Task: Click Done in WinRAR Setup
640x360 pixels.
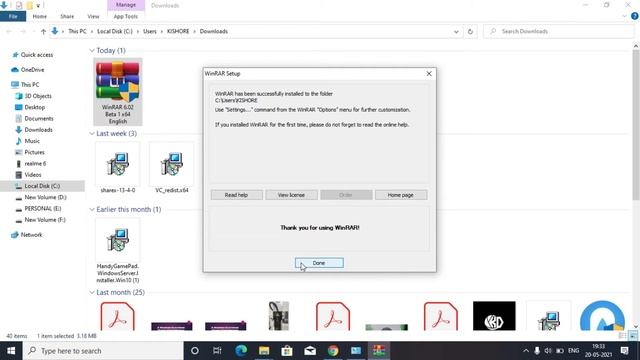Action: [319, 263]
